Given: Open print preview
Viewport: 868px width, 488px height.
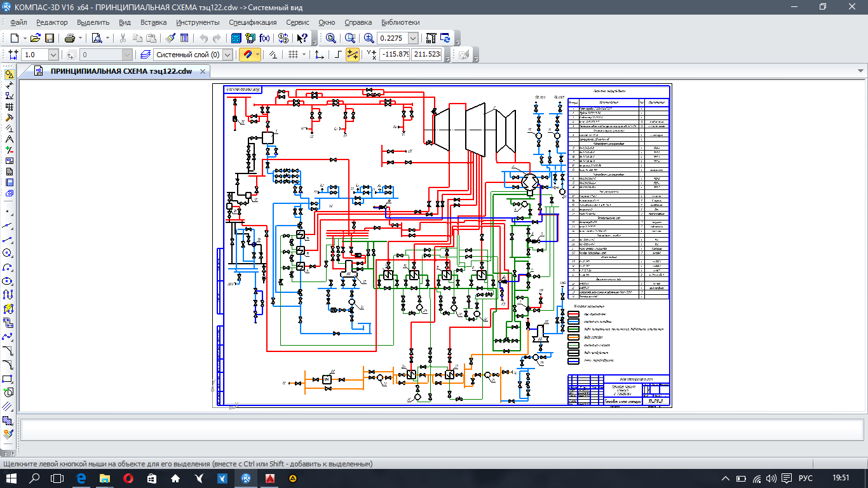Looking at the screenshot, I should point(97,38).
